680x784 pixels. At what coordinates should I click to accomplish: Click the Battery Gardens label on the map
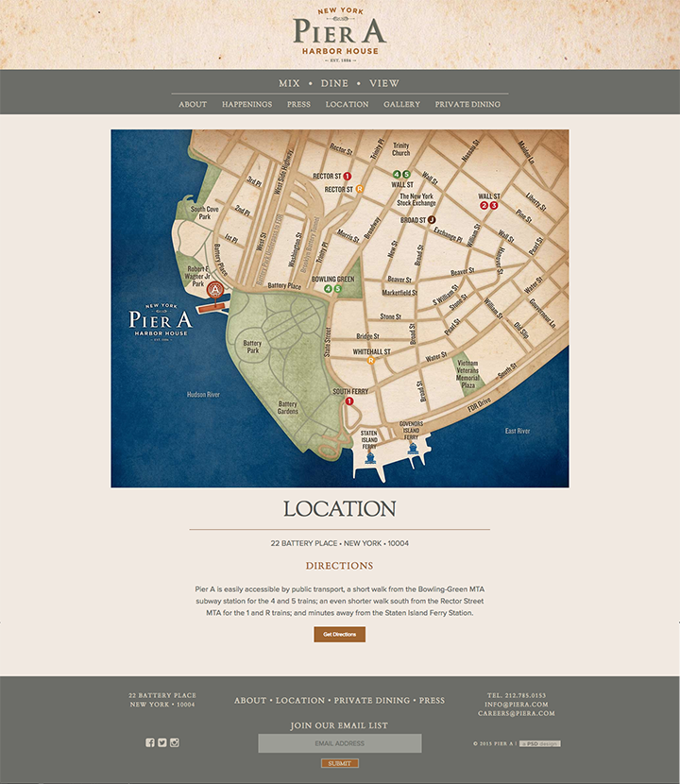tap(287, 407)
